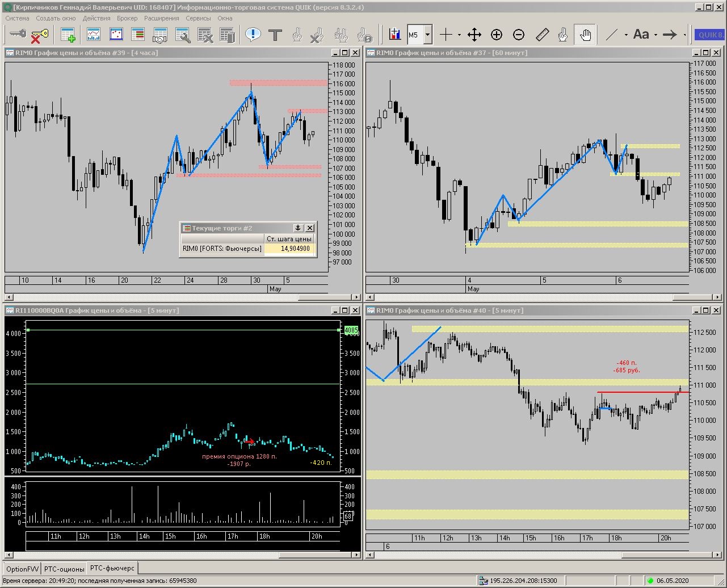Create new table with green plus icon

(x=68, y=35)
